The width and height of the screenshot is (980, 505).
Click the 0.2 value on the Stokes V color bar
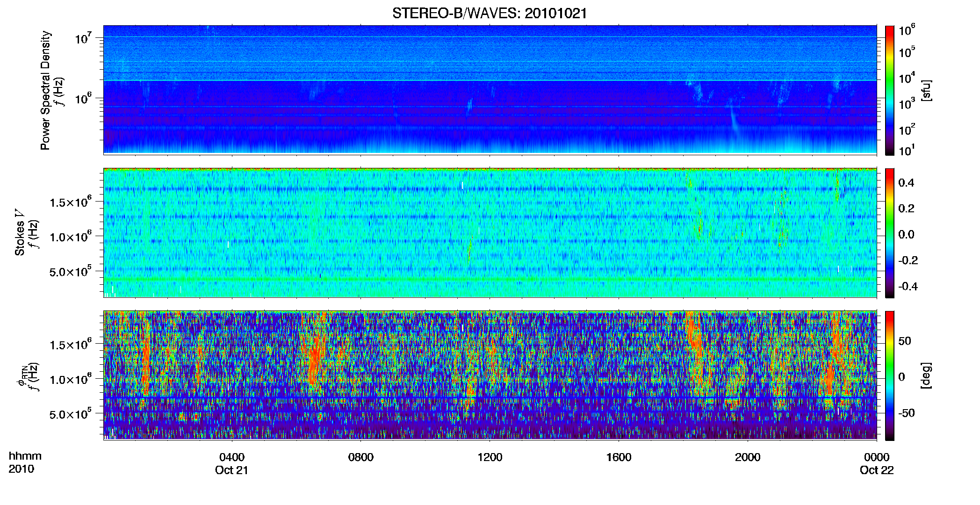(x=906, y=209)
